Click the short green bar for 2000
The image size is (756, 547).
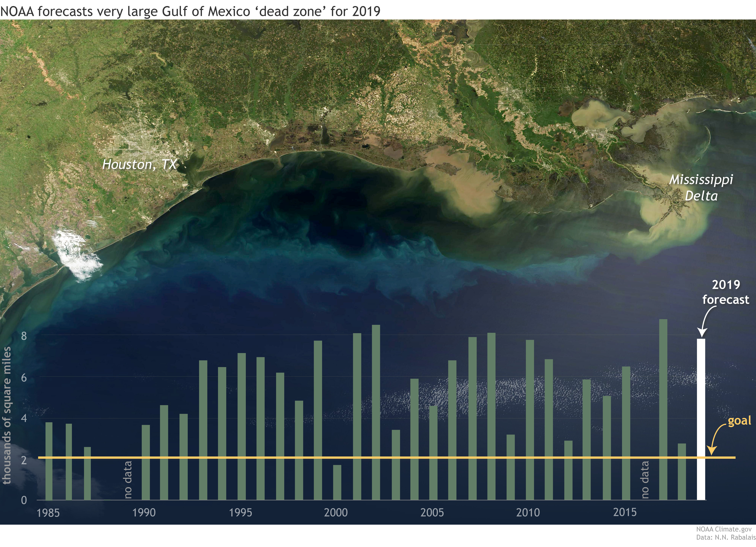tap(337, 482)
